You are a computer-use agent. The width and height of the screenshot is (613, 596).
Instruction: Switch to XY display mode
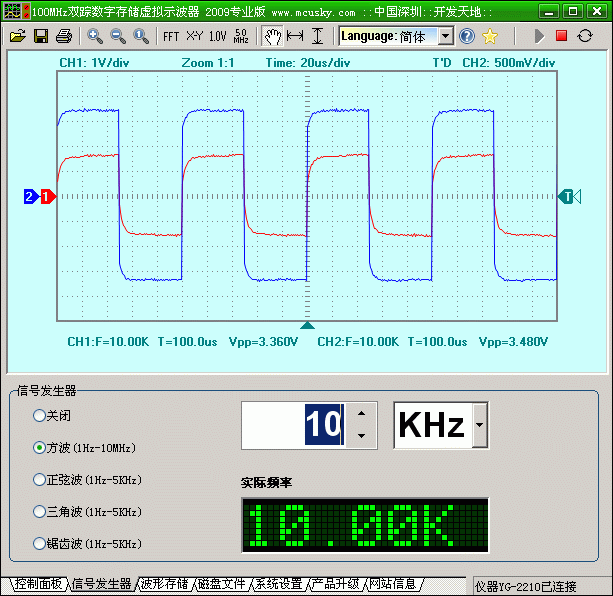click(194, 36)
